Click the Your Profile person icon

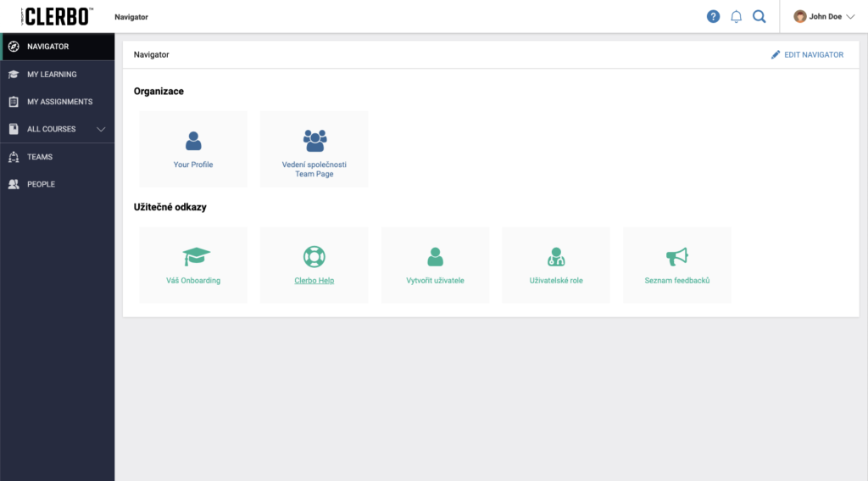(x=193, y=141)
